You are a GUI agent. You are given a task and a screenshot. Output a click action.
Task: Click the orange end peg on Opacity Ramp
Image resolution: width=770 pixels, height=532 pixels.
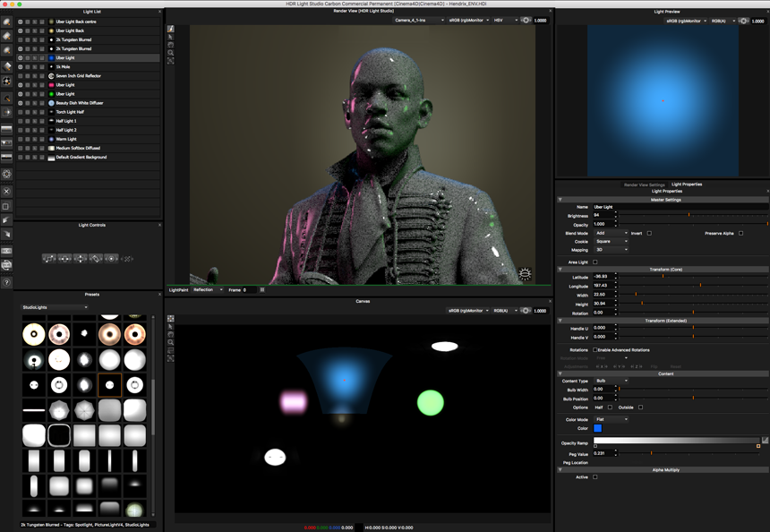tap(758, 446)
